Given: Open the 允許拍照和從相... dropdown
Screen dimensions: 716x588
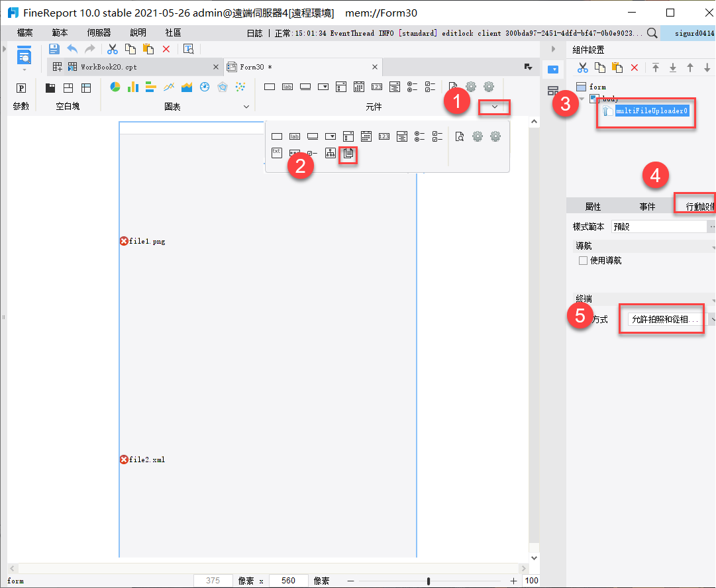Looking at the screenshot, I should click(x=672, y=319).
